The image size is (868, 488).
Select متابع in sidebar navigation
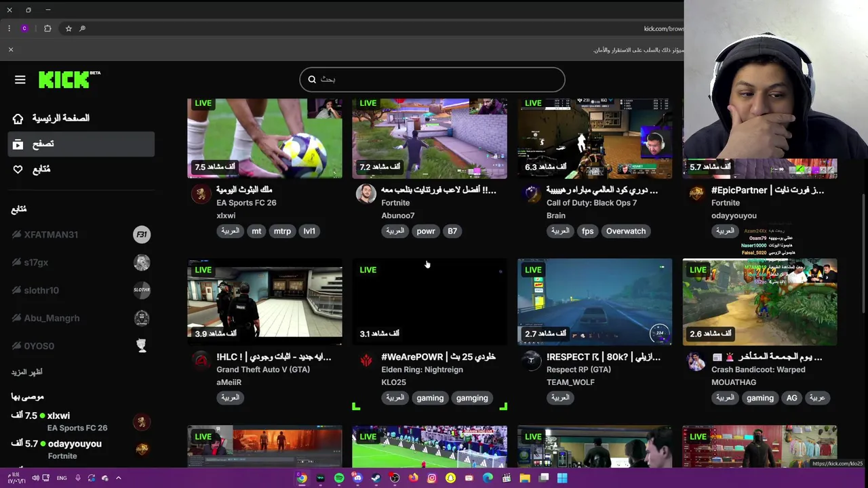pos(81,169)
